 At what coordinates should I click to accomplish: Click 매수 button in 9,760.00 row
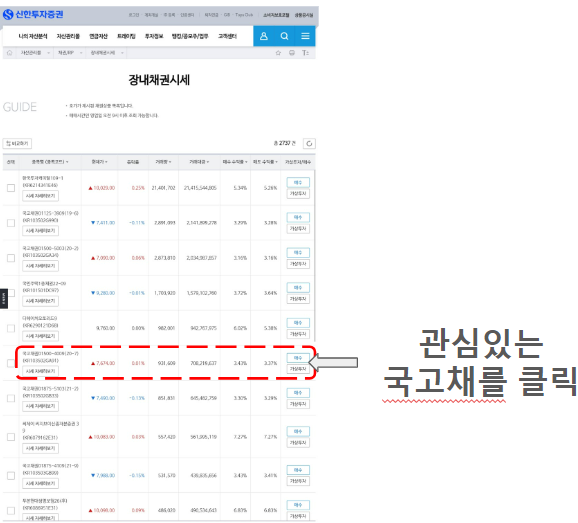[x=298, y=323]
